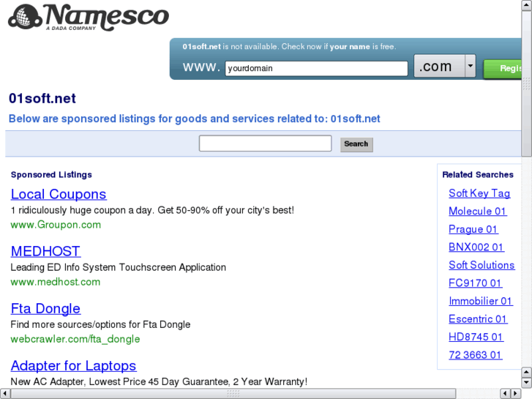The height and width of the screenshot is (399, 532).
Task: Select the FC9170 01 related search
Action: 475,283
